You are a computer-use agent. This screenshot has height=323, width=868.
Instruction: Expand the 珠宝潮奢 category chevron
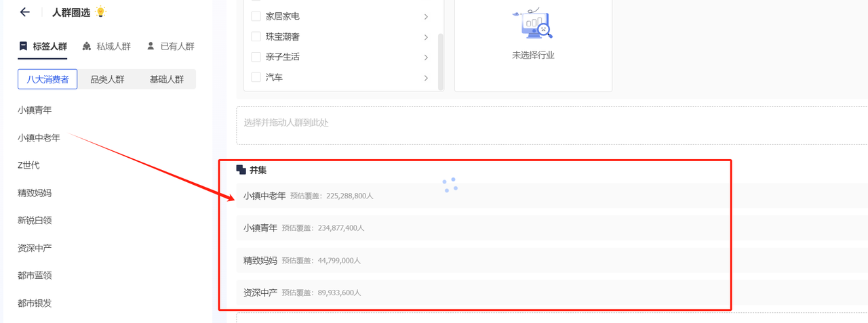pos(426,37)
